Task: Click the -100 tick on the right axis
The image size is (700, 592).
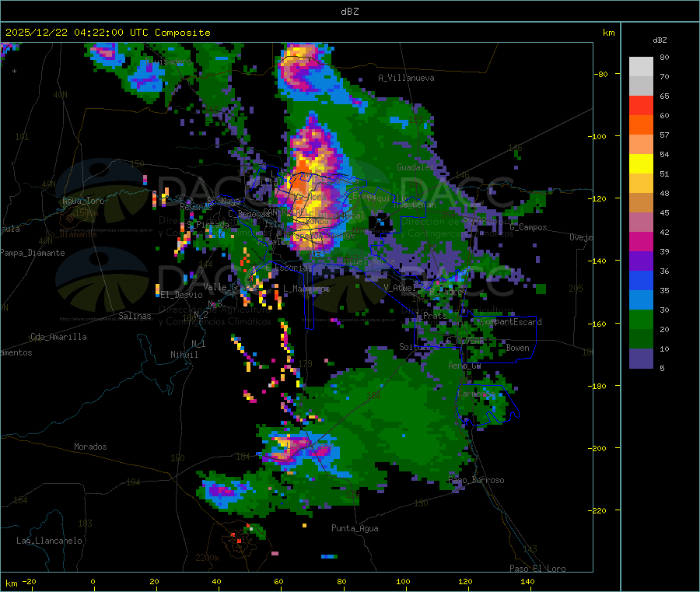Action: tap(597, 136)
